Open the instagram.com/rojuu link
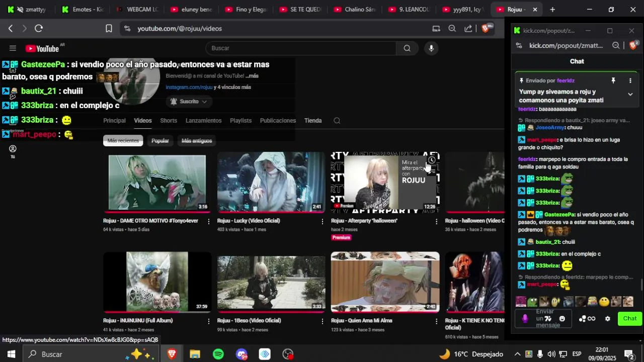644x362 pixels. coord(189,87)
